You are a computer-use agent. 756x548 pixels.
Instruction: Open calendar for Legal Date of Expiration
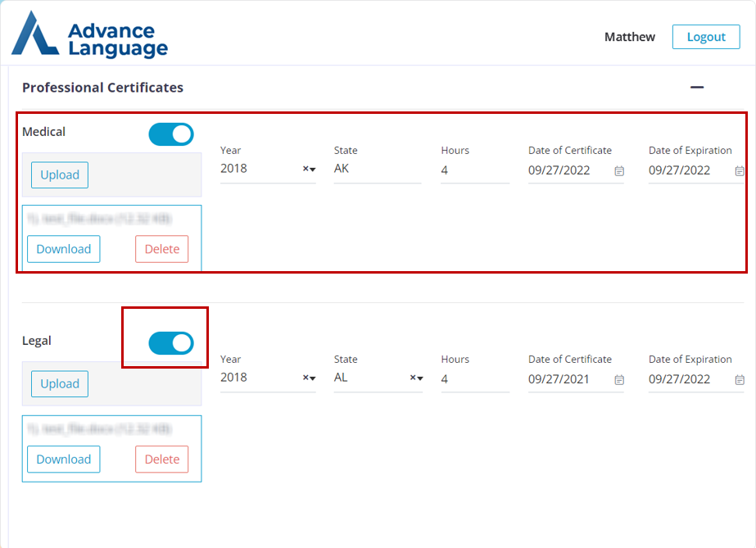[x=740, y=380]
